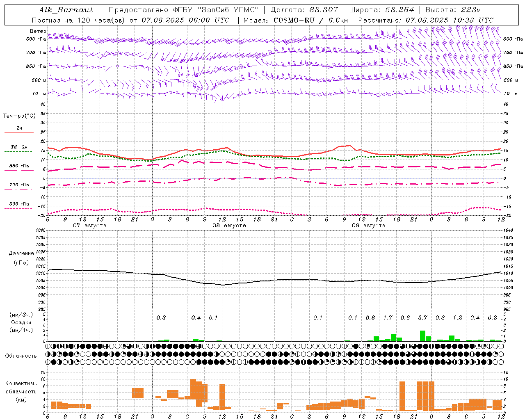Select the Давление pressure panel label
Image resolution: width=525 pixels, height=420 pixels.
coord(21,253)
